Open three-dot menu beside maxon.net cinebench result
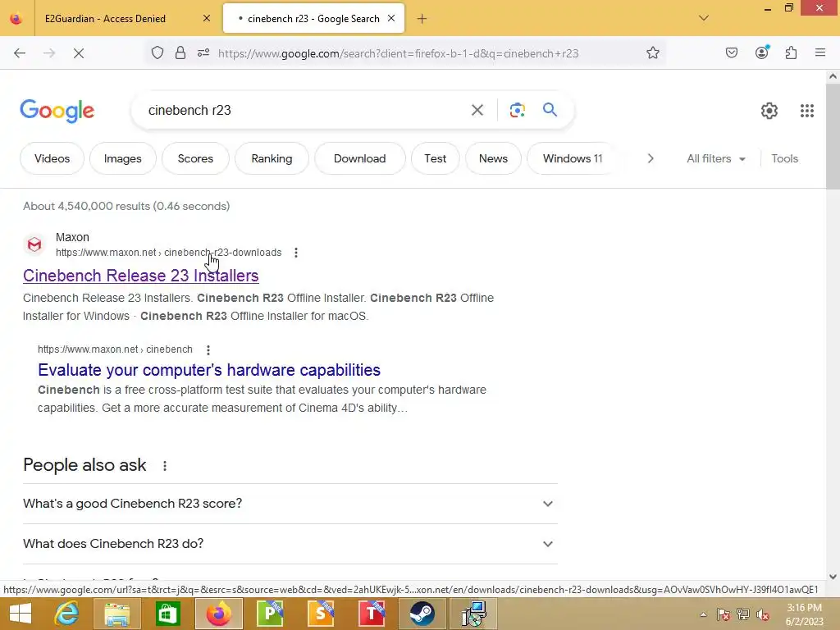Viewport: 840px width, 630px height. tap(208, 349)
